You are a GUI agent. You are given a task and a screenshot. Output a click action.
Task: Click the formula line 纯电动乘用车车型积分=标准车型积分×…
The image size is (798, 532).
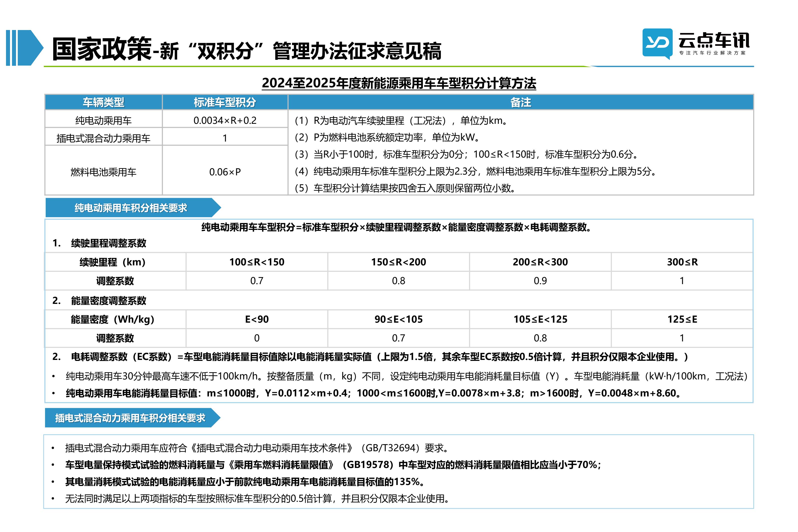pyautogui.click(x=397, y=227)
